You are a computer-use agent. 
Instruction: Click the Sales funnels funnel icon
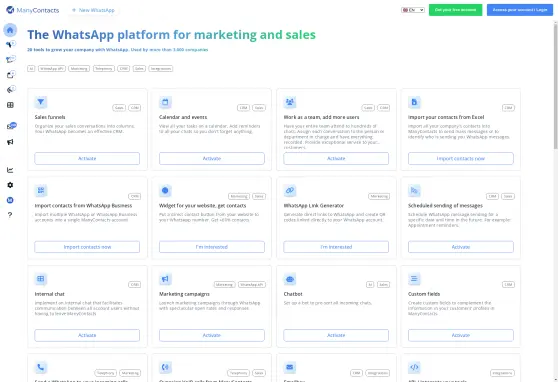(x=41, y=102)
